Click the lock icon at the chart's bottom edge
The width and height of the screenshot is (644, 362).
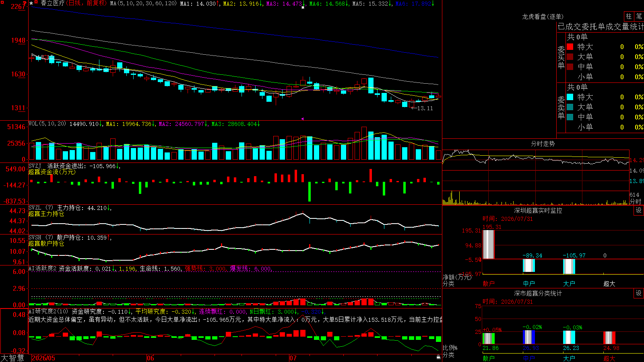438,357
